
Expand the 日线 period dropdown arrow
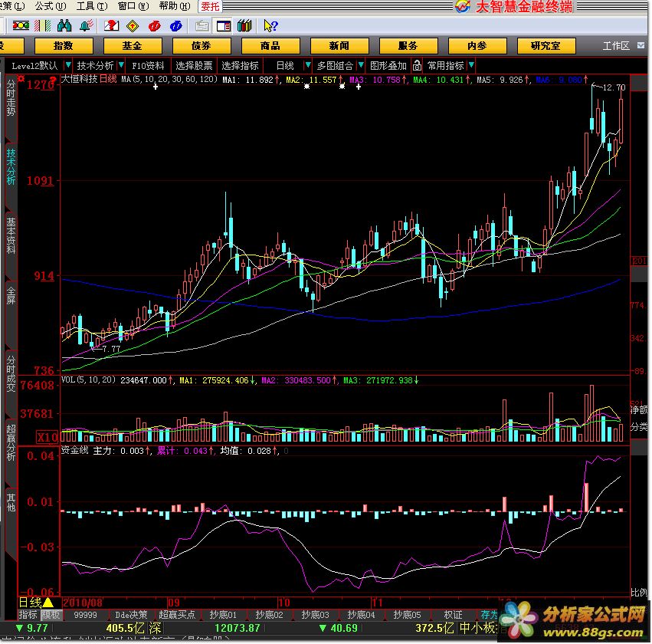(308, 65)
